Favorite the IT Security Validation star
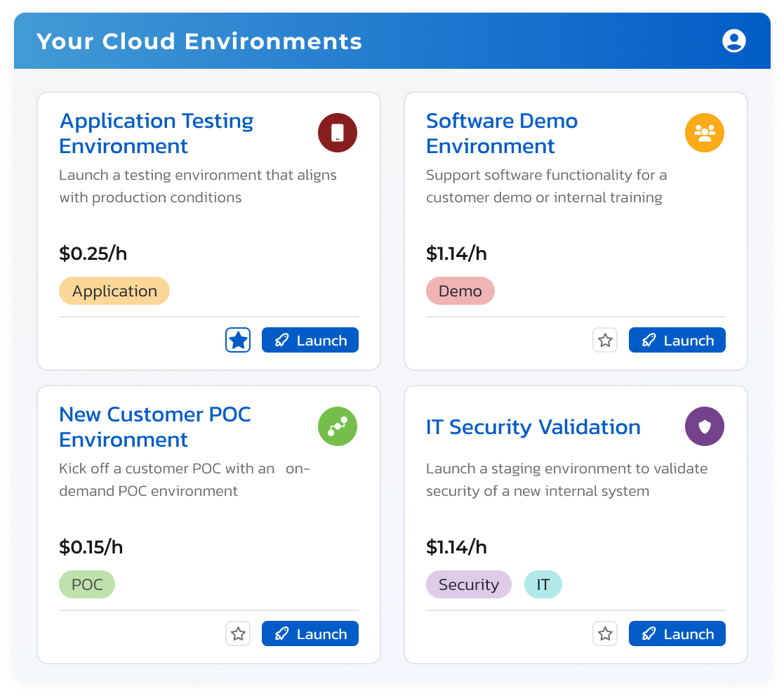Image resolution: width=784 pixels, height=696 pixels. (605, 634)
